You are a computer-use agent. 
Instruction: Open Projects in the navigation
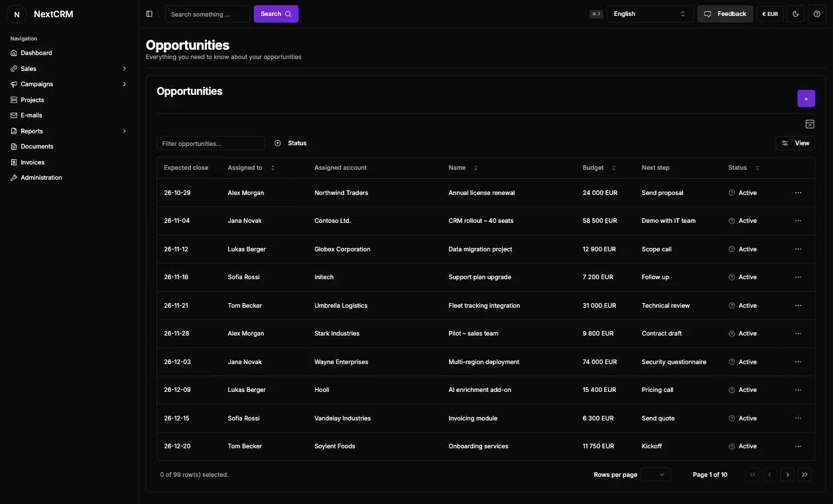coord(32,100)
